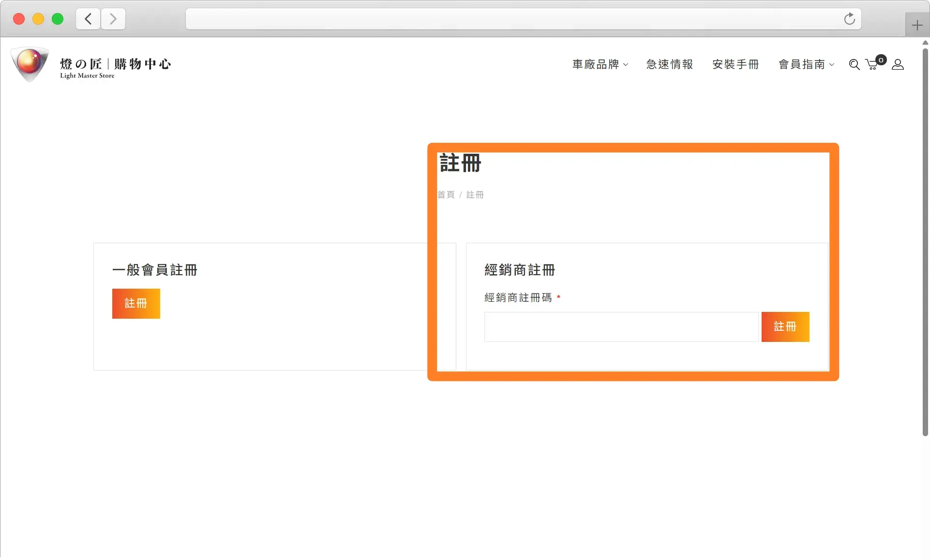Open the 安裝手冊 menu item
930x560 pixels.
click(735, 64)
